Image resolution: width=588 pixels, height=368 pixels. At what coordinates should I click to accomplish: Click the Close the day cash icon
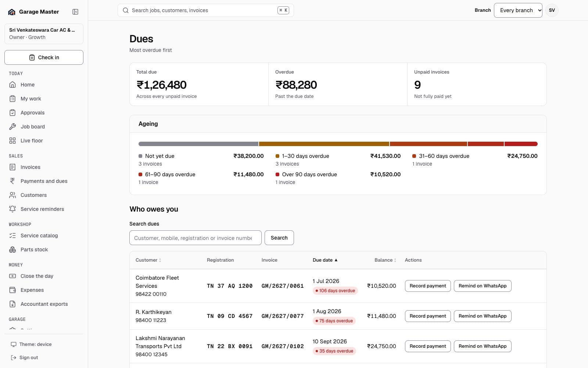pyautogui.click(x=12, y=276)
